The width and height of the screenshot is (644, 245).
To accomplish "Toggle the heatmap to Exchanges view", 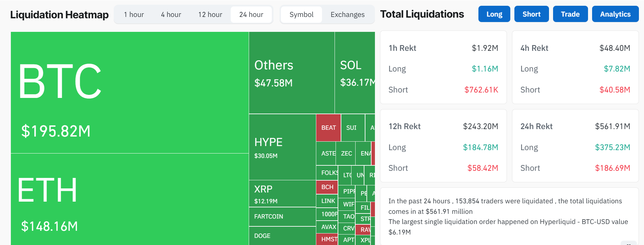I will coord(347,14).
